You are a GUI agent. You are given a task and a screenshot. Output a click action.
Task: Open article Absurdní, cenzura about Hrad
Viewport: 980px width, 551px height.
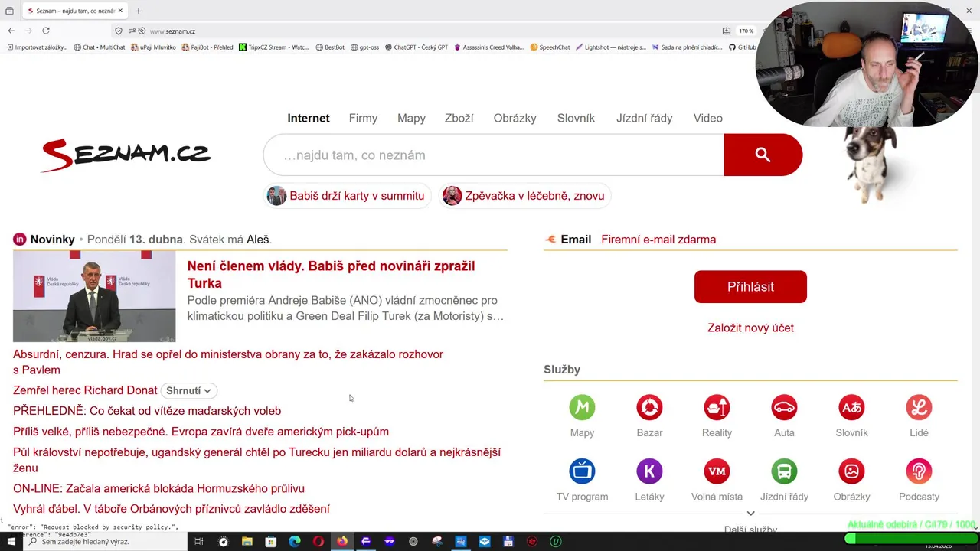point(228,362)
